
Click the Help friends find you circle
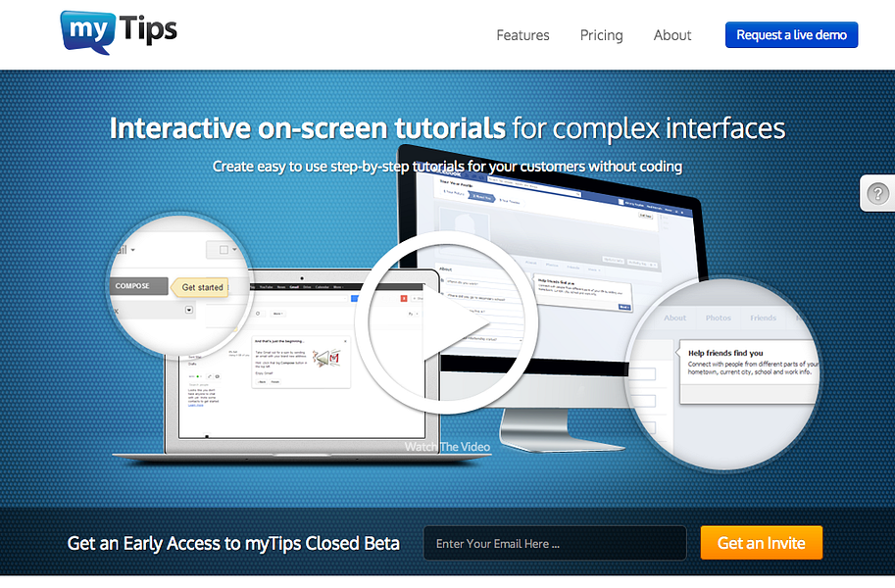pyautogui.click(x=723, y=374)
